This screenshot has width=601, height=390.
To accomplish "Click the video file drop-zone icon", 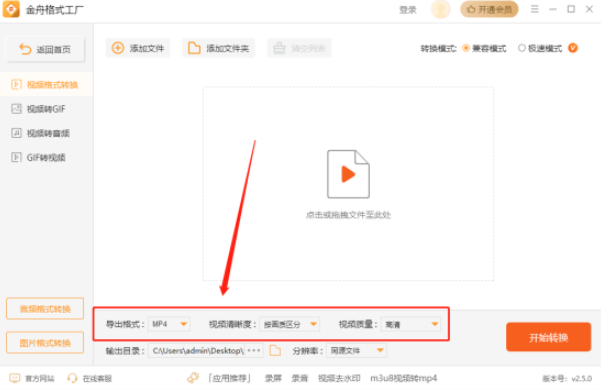I will click(x=348, y=174).
